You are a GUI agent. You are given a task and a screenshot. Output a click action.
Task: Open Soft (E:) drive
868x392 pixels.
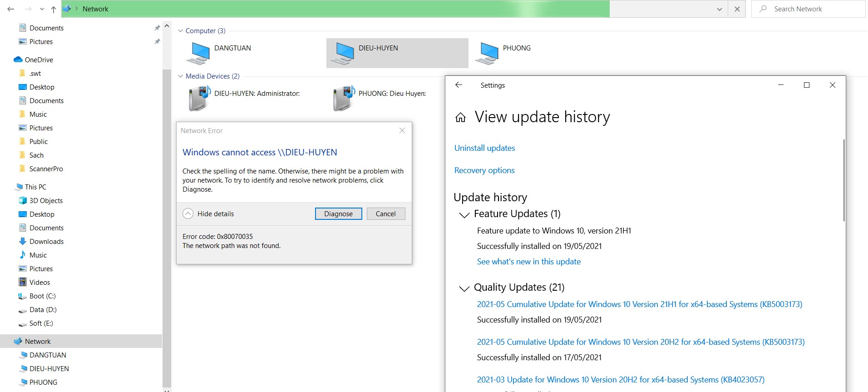point(36,323)
